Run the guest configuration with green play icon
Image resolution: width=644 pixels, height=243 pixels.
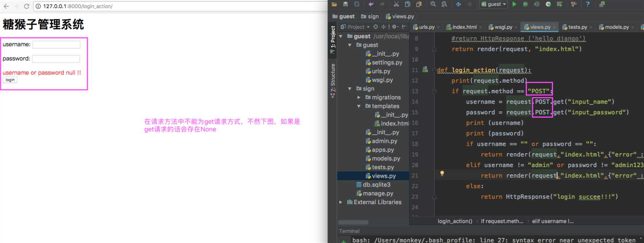(514, 4)
